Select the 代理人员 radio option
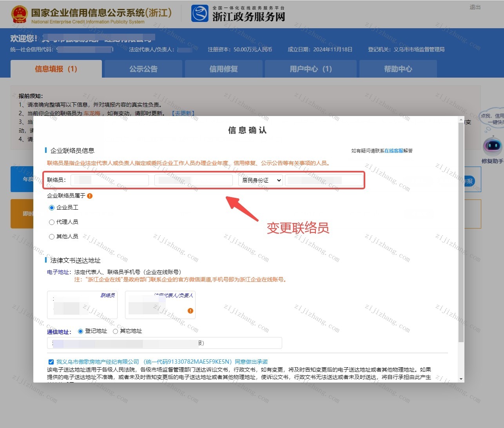 point(51,222)
